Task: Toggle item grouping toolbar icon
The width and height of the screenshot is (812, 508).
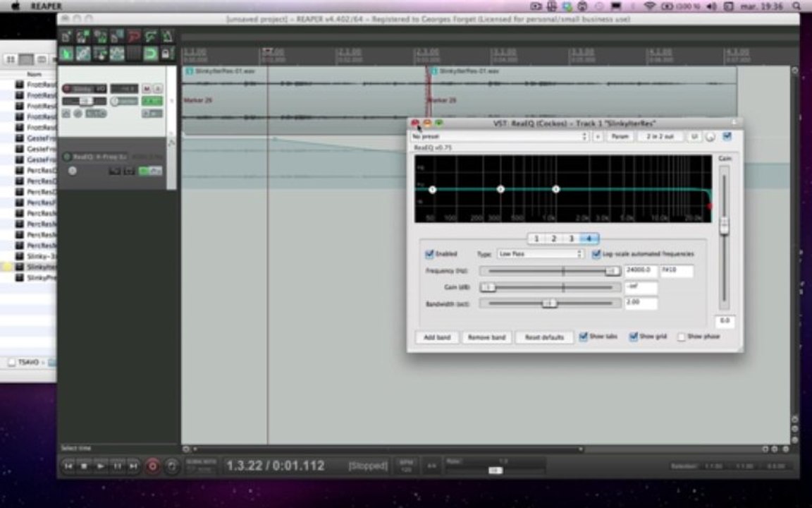Action: click(x=83, y=54)
